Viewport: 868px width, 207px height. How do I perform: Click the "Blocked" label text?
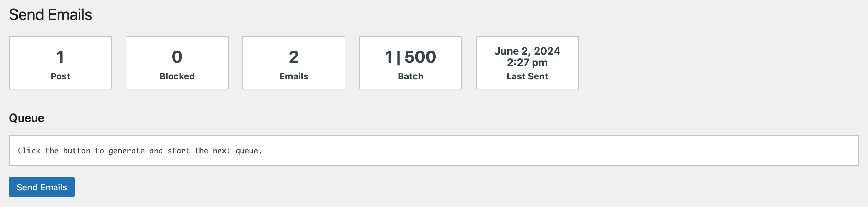[x=177, y=76]
